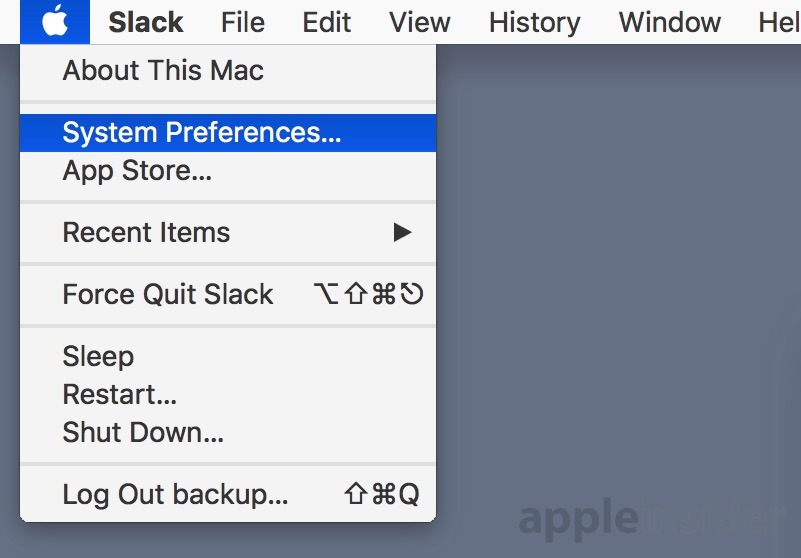Launch App Store… from the Apple menu

click(228, 171)
